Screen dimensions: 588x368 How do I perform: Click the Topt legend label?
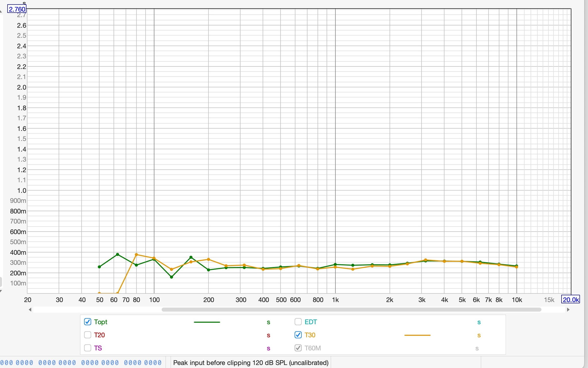point(100,322)
